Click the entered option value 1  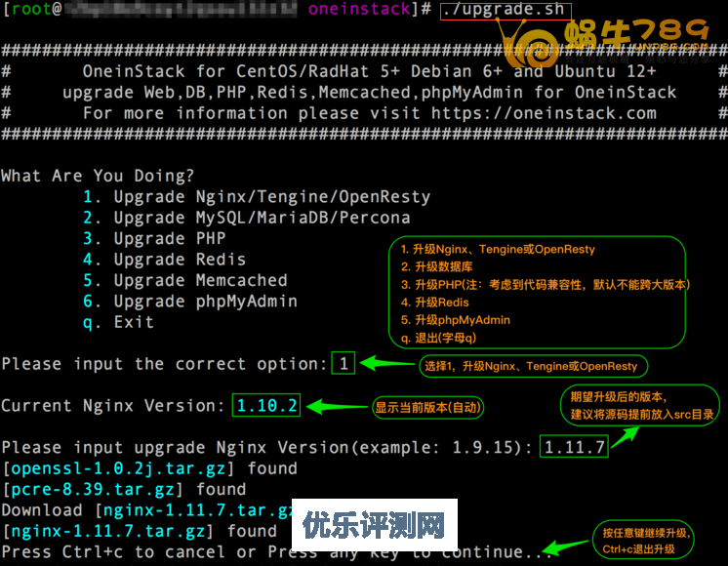(x=344, y=364)
